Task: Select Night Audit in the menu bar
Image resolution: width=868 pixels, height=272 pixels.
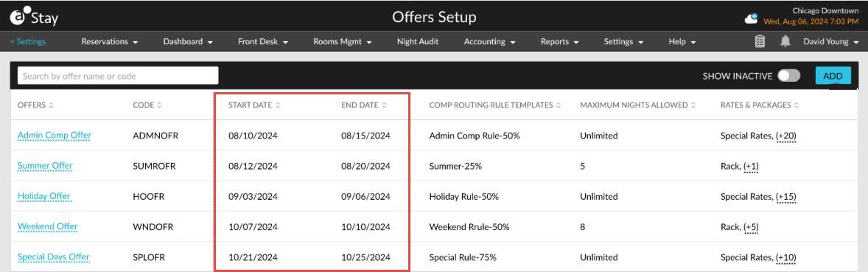Action: (418, 41)
